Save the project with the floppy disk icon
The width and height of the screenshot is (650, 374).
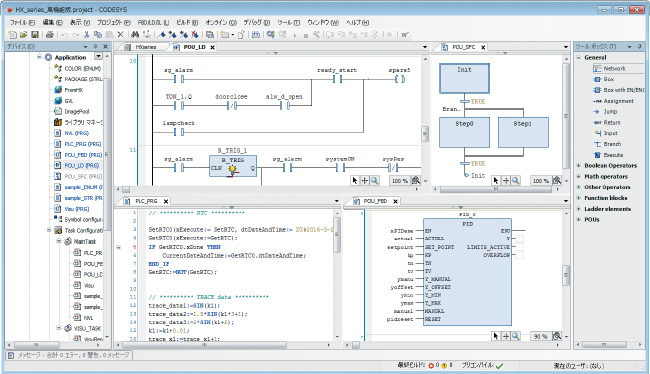click(35, 34)
